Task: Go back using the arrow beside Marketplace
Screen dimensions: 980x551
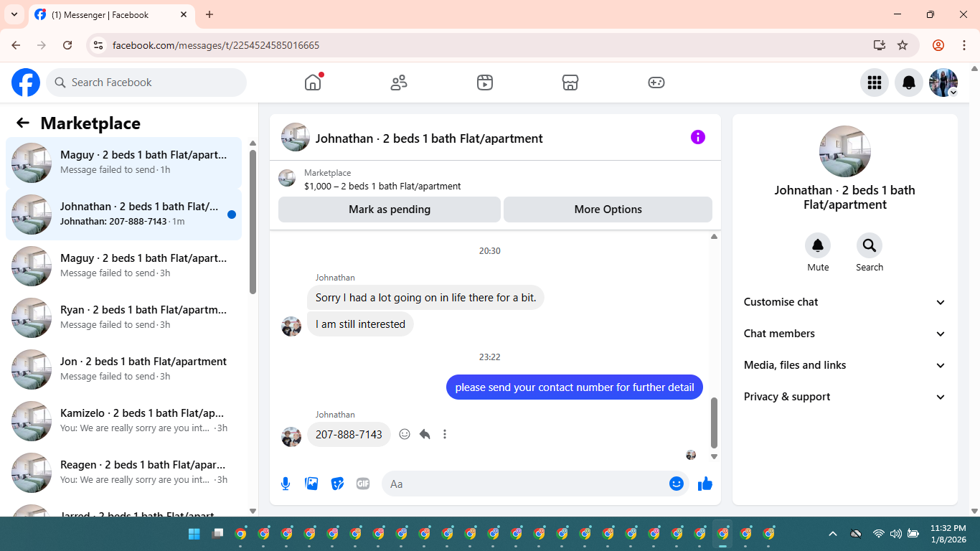Action: [x=23, y=123]
